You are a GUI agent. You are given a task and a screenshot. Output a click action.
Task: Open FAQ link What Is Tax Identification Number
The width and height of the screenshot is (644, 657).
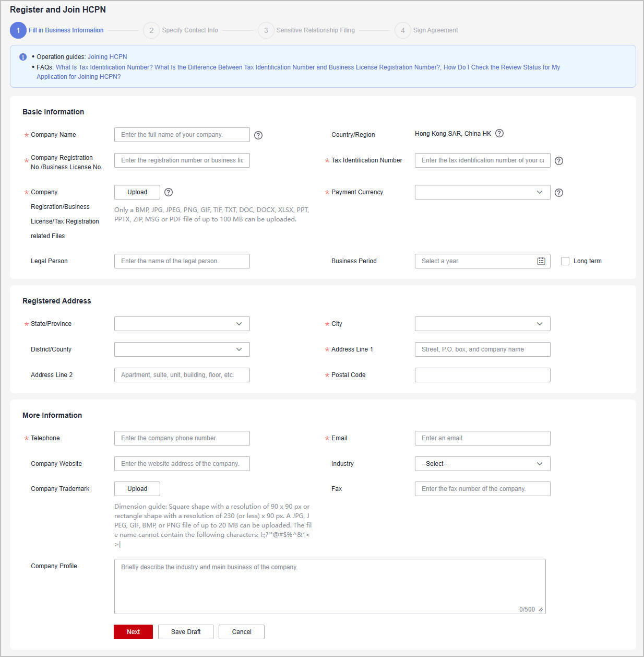(x=104, y=67)
